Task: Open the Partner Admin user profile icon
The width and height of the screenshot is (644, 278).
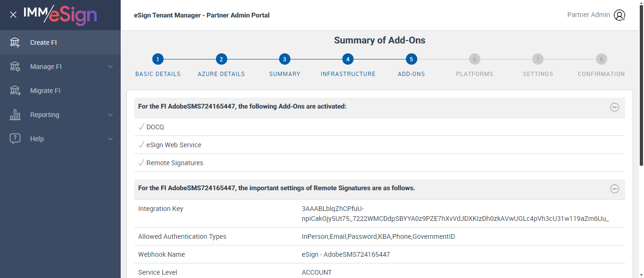Action: 619,15
